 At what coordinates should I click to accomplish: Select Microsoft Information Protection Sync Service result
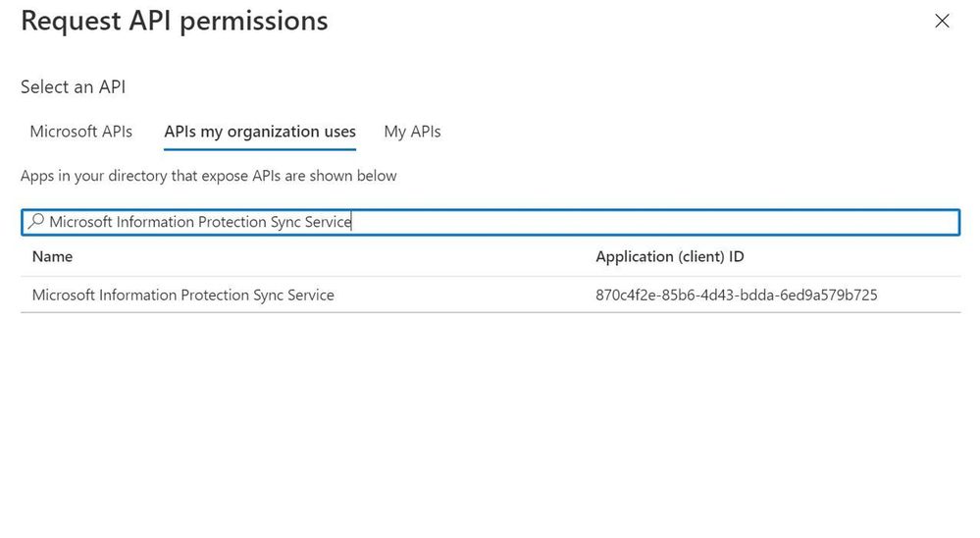coord(182,295)
